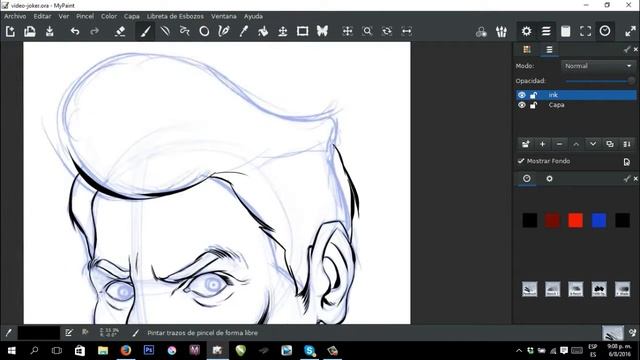Viewport: 640px width, 360px height.
Task: Select the color picker eyedropper tool
Action: click(243, 31)
